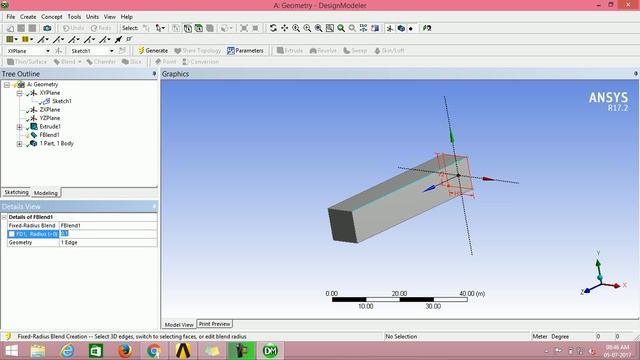
Task: Click the Extrude toolbar button
Action: click(x=290, y=51)
